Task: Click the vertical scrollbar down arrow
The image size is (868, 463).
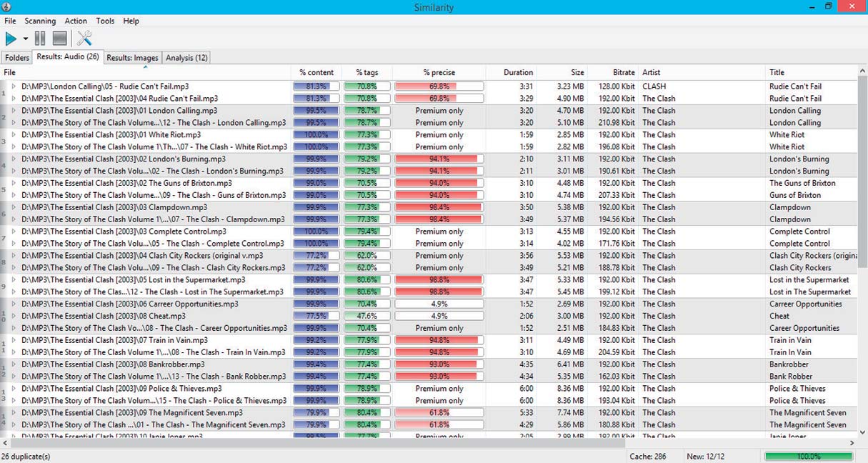Action: click(862, 432)
